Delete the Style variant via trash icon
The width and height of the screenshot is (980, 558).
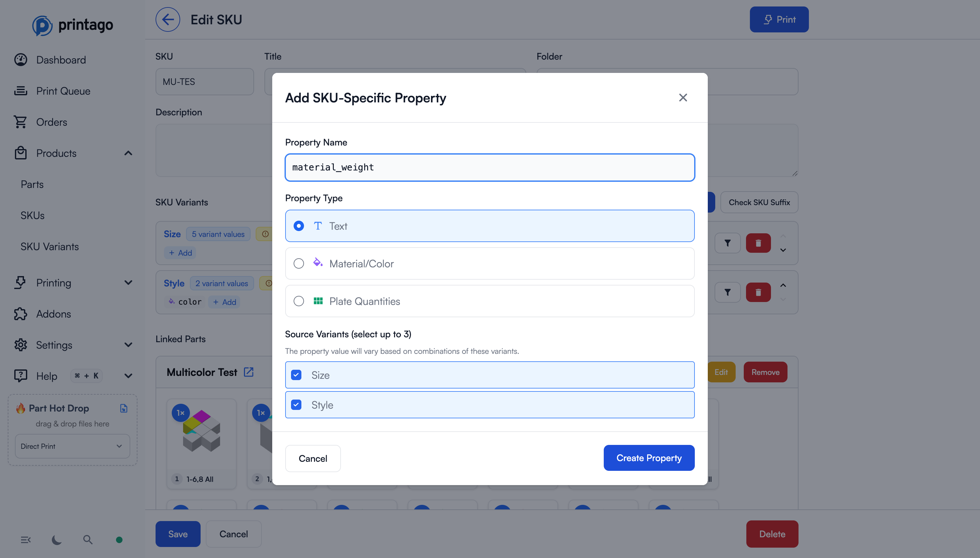coord(758,292)
